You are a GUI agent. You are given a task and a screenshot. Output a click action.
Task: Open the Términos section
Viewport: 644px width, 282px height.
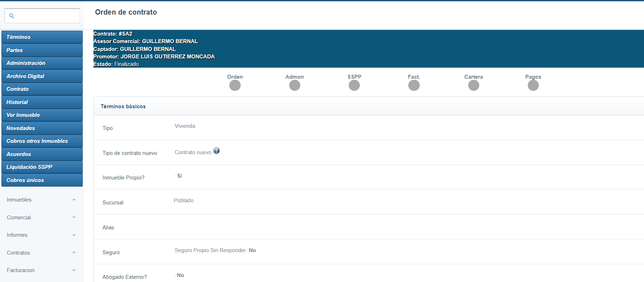tap(42, 37)
